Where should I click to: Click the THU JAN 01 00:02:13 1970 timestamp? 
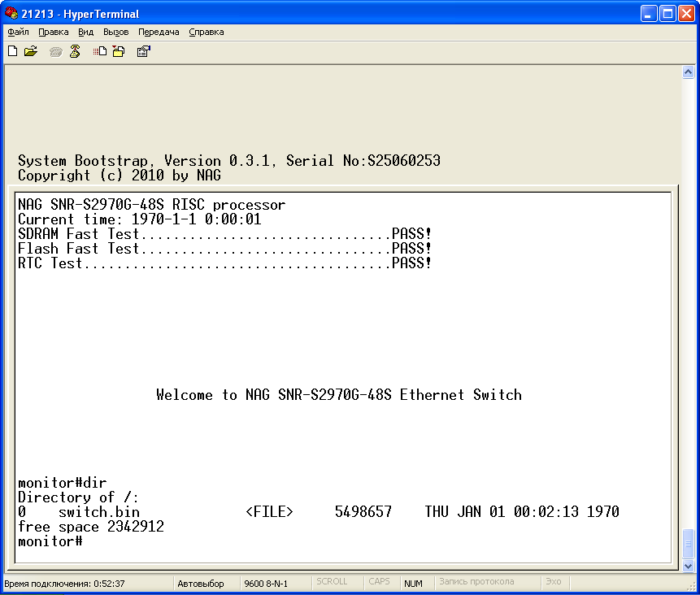pos(522,511)
